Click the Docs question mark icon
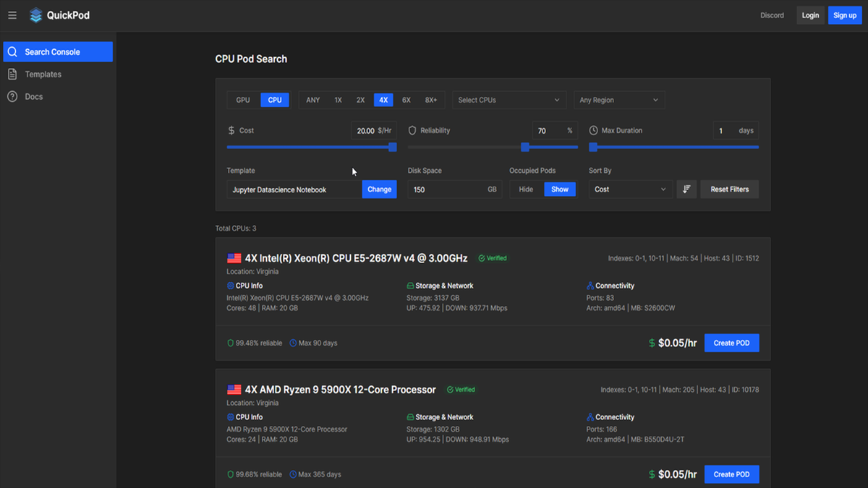The image size is (868, 488). click(12, 96)
